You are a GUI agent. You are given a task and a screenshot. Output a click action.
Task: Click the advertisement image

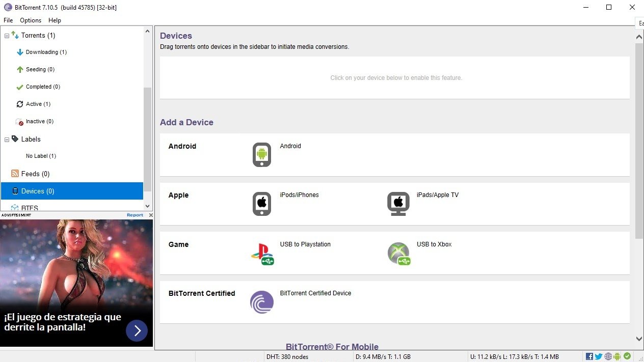(76, 283)
